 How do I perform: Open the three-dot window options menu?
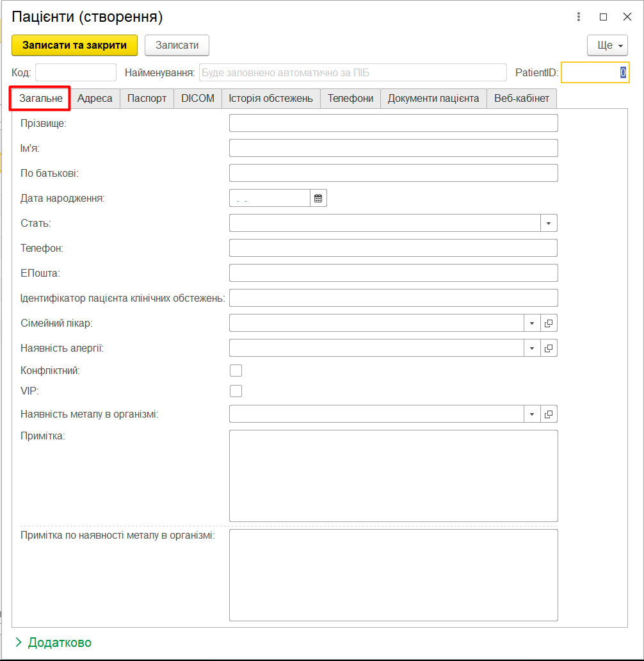tap(579, 17)
